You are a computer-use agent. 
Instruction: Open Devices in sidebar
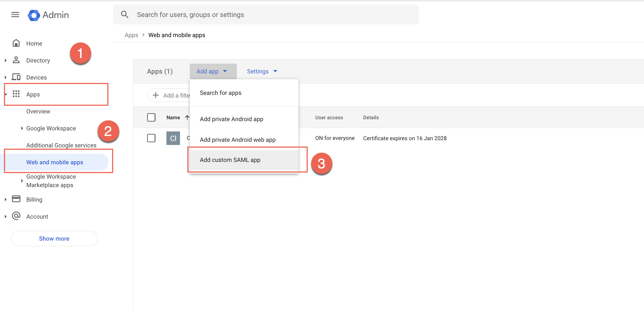[37, 77]
